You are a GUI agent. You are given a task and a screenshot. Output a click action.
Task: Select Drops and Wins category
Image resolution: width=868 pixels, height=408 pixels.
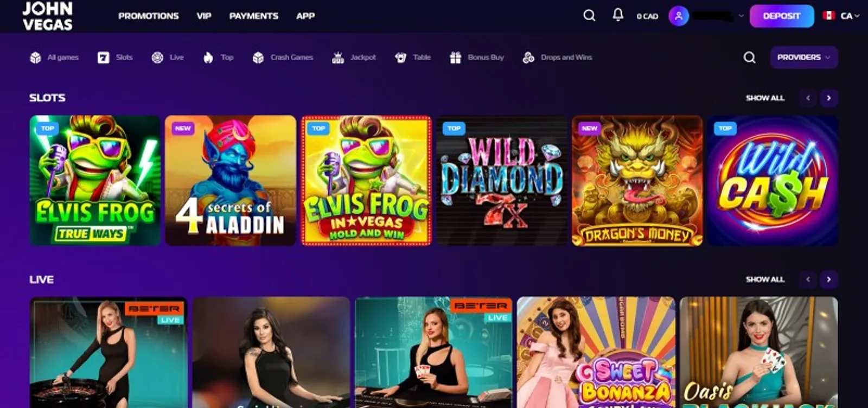566,58
